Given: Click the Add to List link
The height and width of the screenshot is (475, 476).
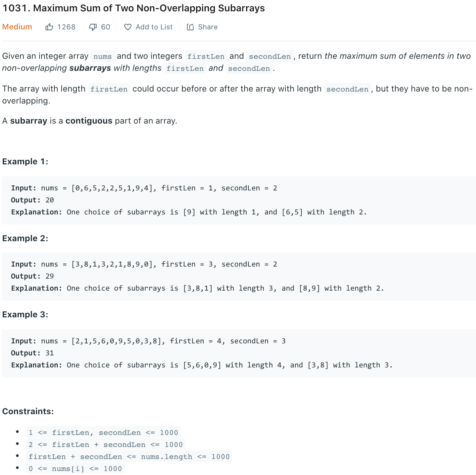Looking at the screenshot, I should click(154, 27).
